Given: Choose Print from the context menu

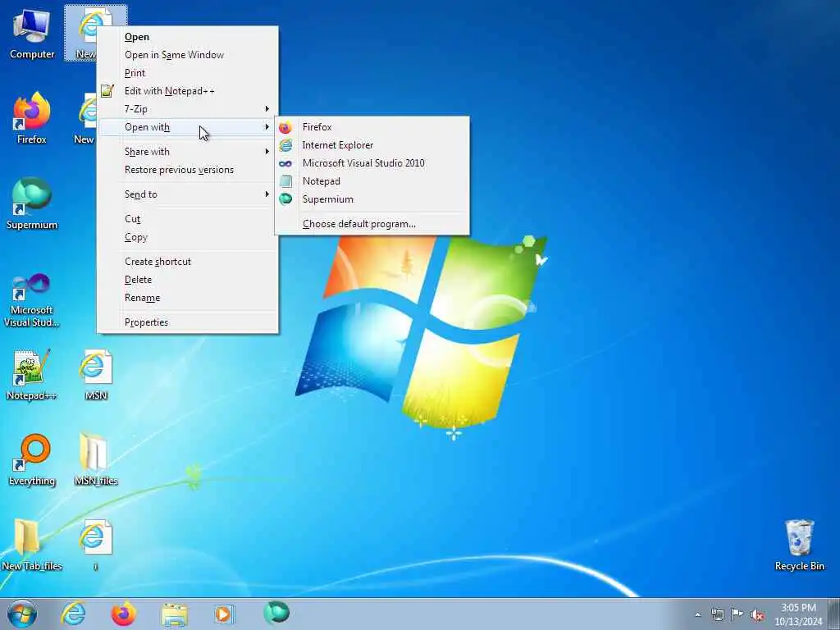Looking at the screenshot, I should 188,73.
